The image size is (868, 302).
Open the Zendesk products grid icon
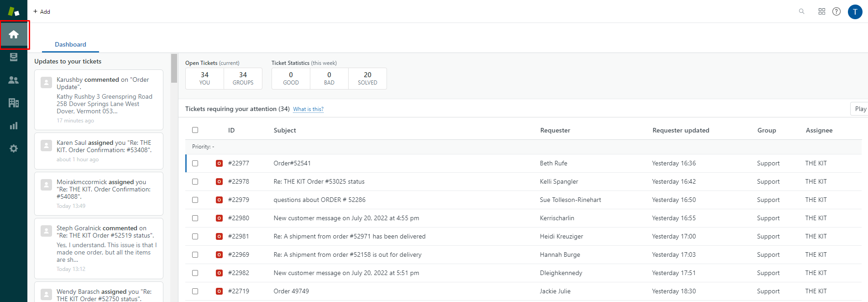[x=821, y=11]
